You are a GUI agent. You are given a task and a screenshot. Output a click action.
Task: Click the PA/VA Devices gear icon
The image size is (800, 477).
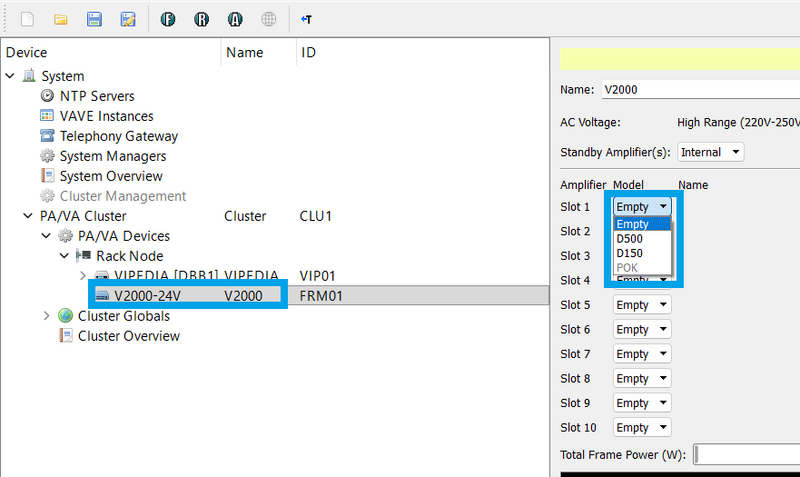point(65,236)
